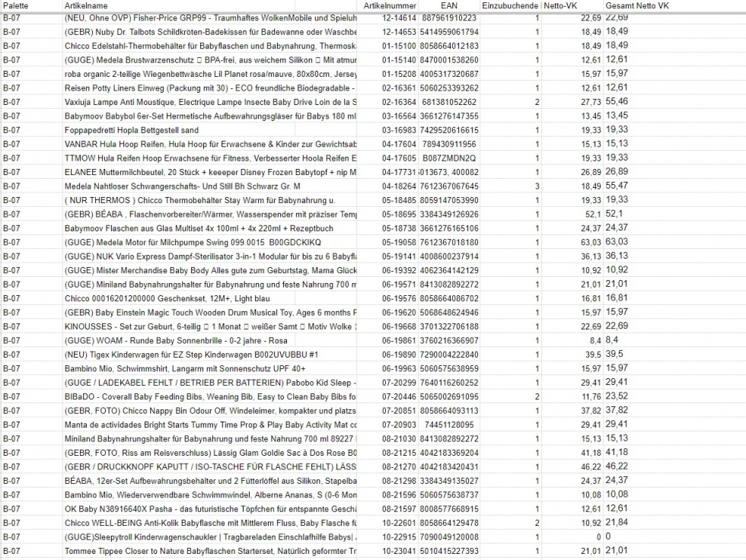Select the DRUCKKNOPF KAPUTT Lässig cell

click(x=209, y=467)
